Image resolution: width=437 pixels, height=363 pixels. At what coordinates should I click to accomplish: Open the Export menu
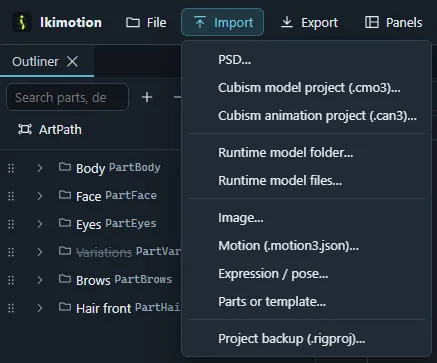309,22
